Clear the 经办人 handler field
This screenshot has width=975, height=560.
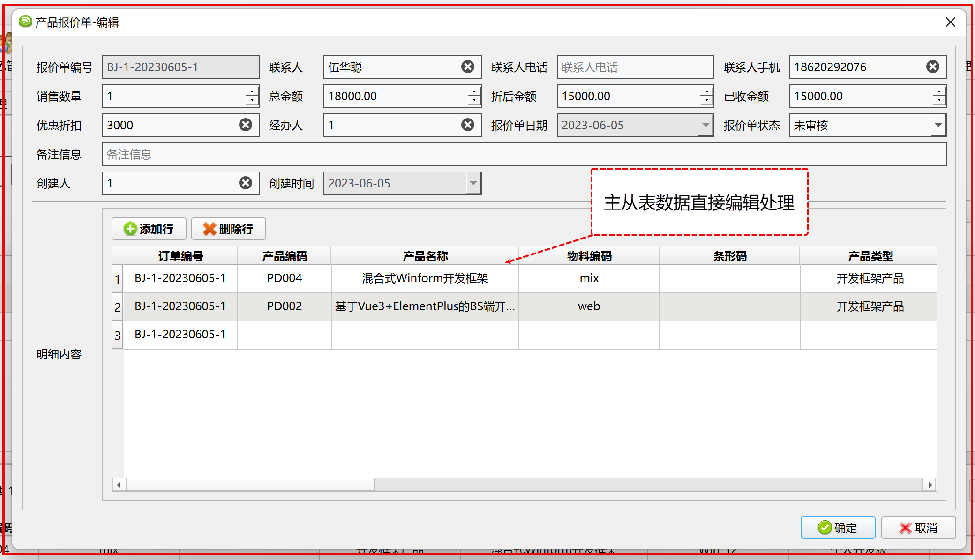467,125
